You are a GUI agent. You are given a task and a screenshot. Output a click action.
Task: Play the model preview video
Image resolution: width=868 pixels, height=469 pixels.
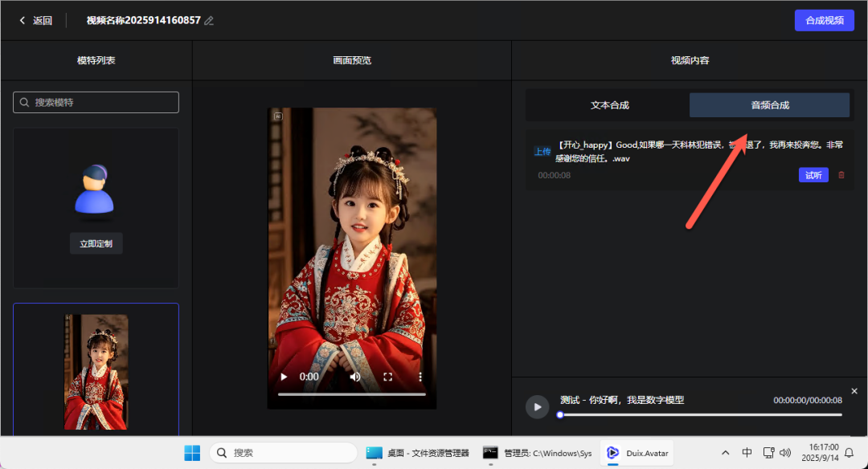[x=283, y=377]
